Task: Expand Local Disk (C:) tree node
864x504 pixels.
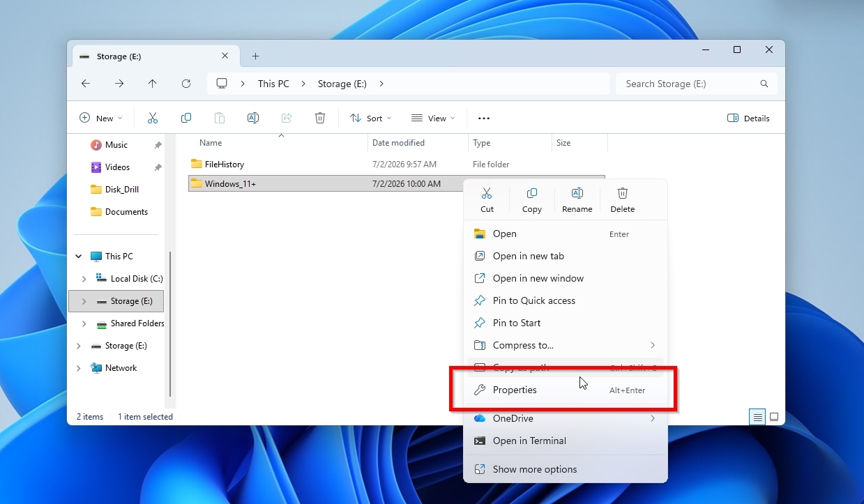Action: pyautogui.click(x=84, y=279)
